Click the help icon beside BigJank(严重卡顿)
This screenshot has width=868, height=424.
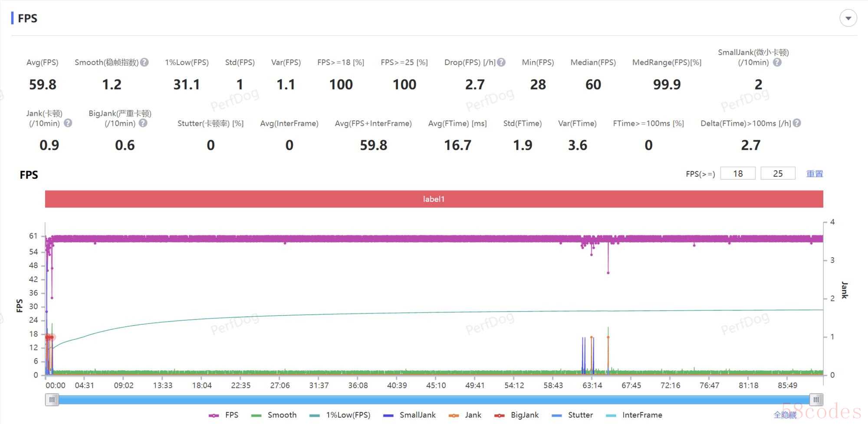pos(143,123)
